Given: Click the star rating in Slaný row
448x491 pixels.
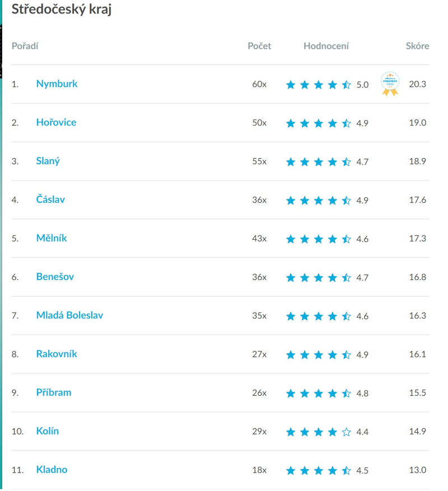Looking at the screenshot, I should pyautogui.click(x=318, y=162).
